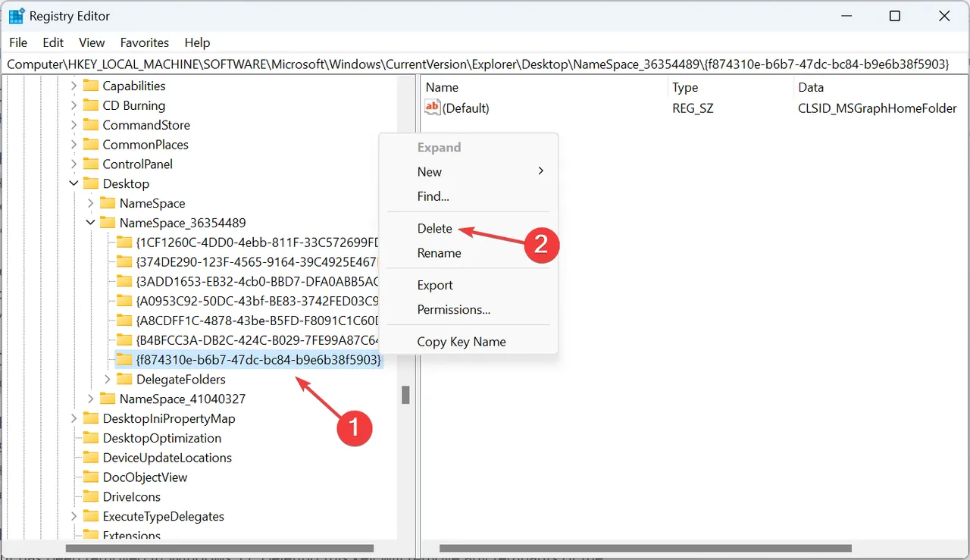The image size is (970, 560).
Task: Click the ControlPanel folder icon
Action: coord(91,164)
